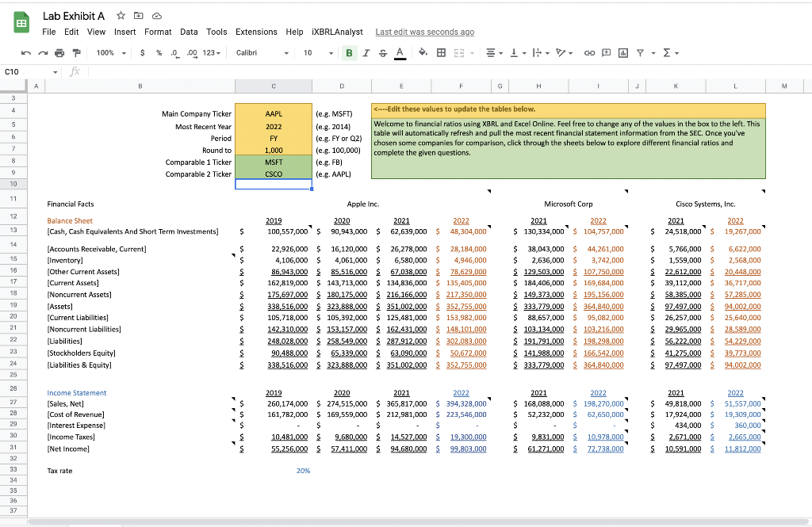The height and width of the screenshot is (527, 812).
Task: Open the Google Sheets home logo
Action: [x=21, y=23]
